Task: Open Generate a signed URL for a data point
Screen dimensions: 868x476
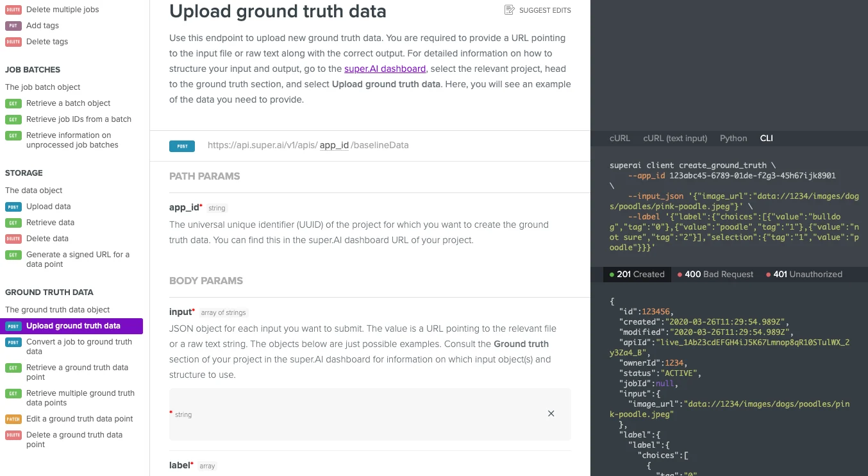Action: [x=78, y=259]
